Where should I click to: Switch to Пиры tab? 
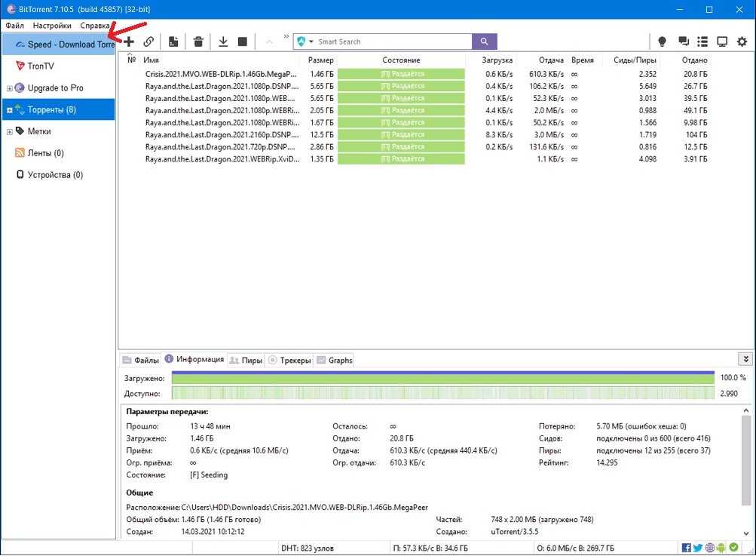[x=246, y=360]
